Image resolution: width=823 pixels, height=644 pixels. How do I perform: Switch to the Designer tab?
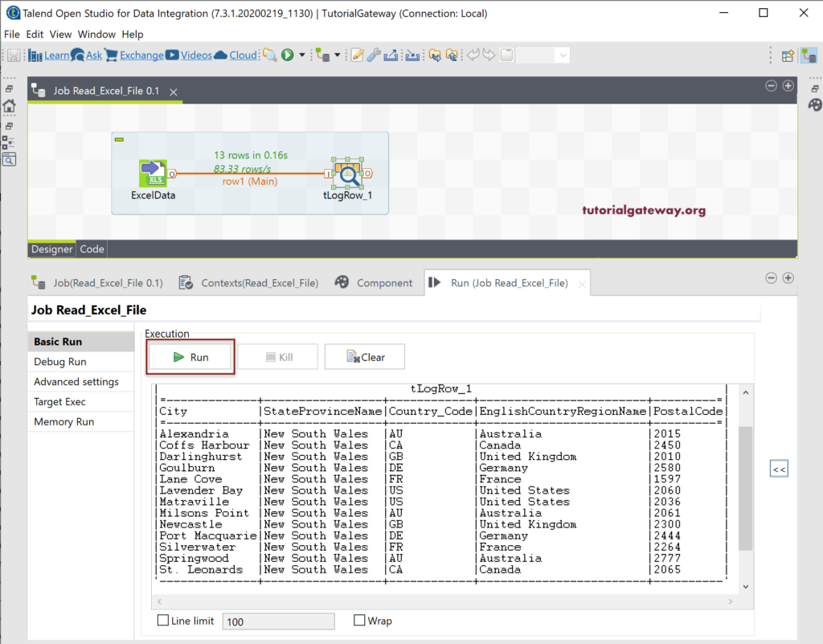point(51,248)
